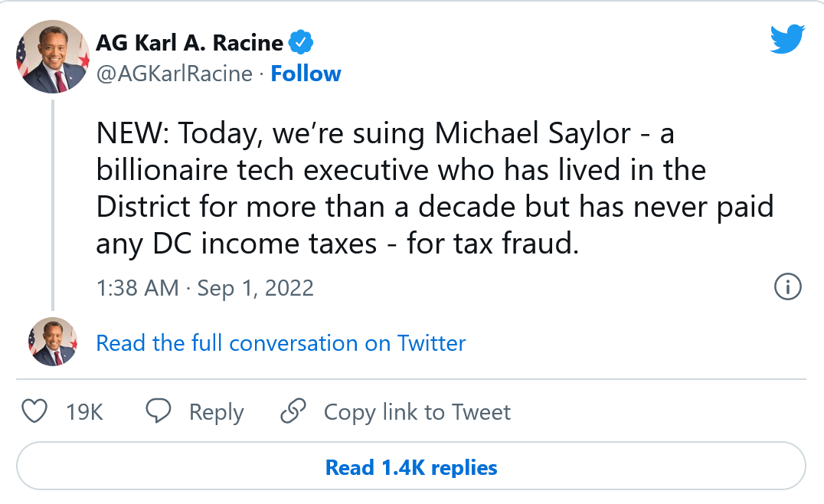The height and width of the screenshot is (504, 824).
Task: Click the 19K likes count
Action: (84, 412)
